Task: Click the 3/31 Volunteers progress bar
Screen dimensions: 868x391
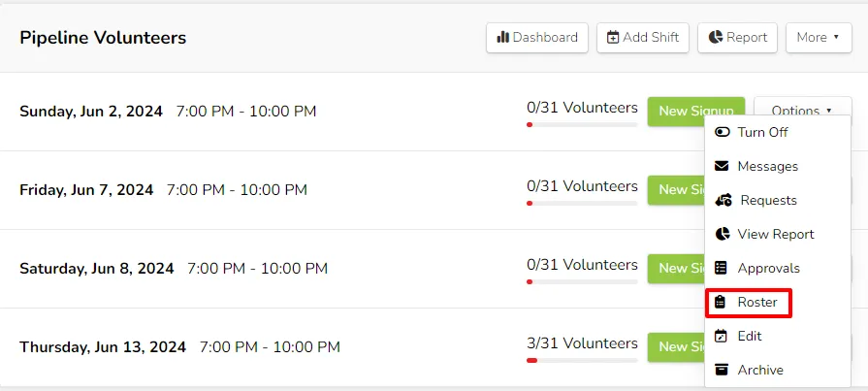Action: [x=582, y=361]
